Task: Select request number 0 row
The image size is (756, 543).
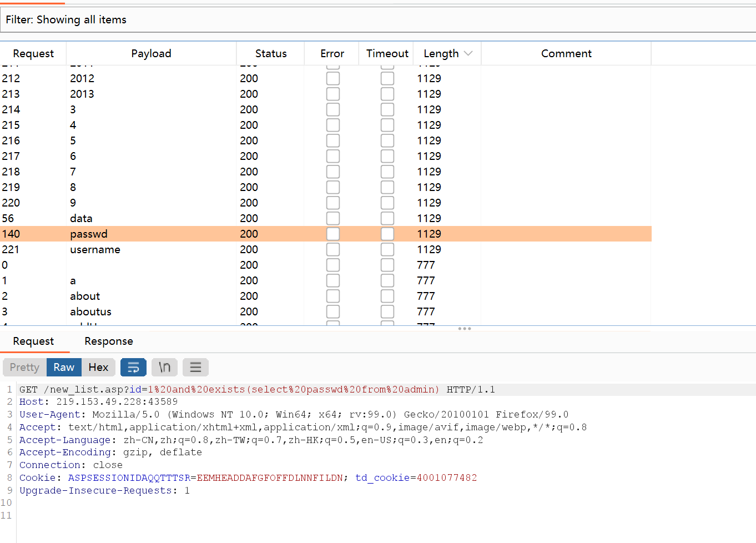Action: [325, 265]
